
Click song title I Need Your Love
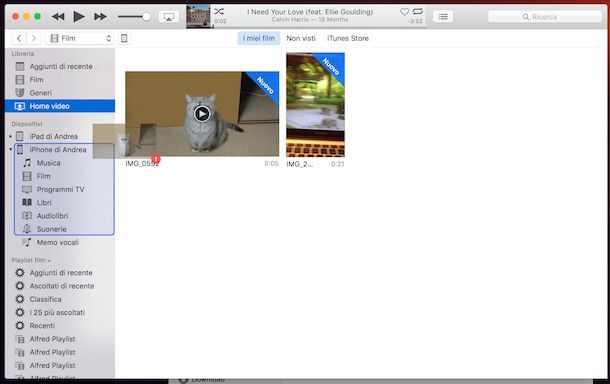[310, 12]
